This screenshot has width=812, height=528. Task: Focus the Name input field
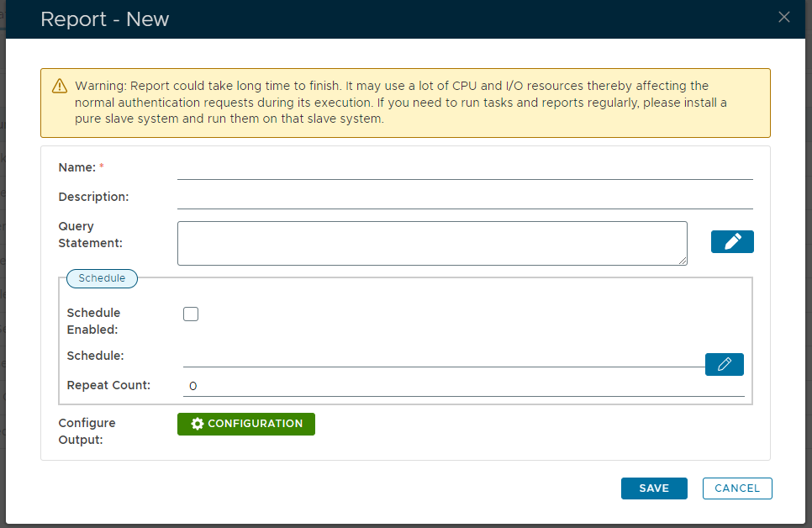tap(465, 168)
